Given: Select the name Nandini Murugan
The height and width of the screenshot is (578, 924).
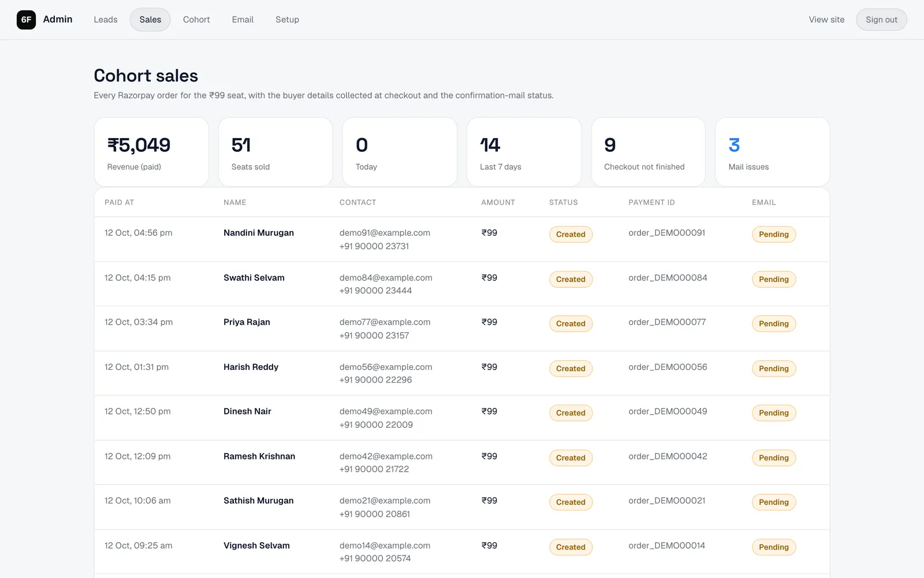Looking at the screenshot, I should click(x=259, y=233).
